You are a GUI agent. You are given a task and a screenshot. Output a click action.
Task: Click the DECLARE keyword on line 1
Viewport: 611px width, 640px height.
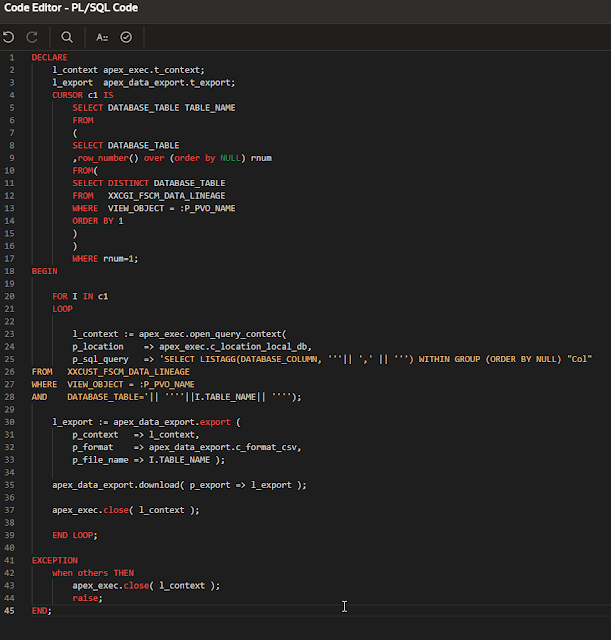(x=49, y=58)
